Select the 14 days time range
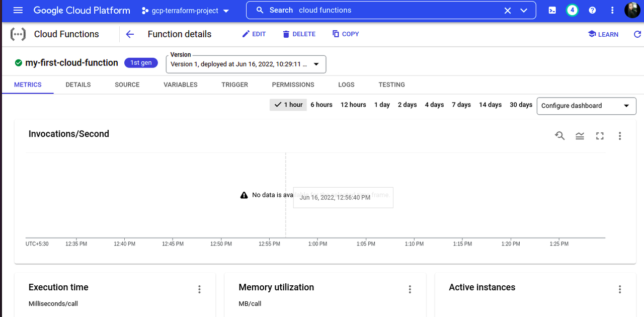644x317 pixels. coord(490,105)
